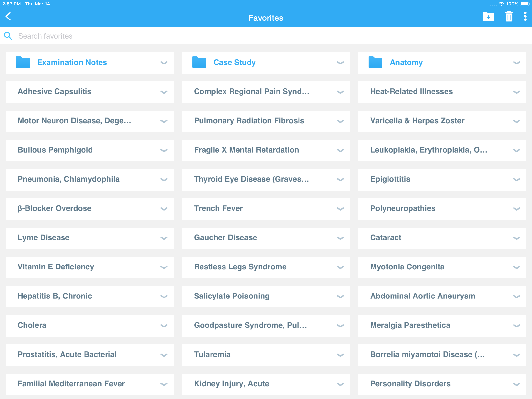Open the Lyme Disease article

tap(44, 237)
